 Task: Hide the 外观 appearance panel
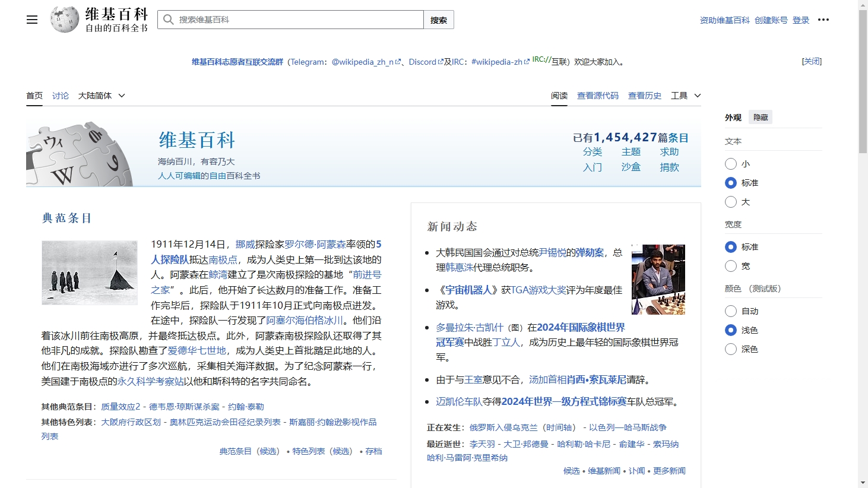(761, 118)
